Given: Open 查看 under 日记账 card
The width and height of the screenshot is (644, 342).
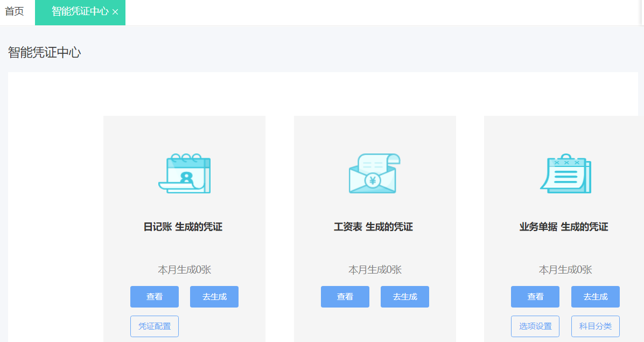Looking at the screenshot, I should tap(154, 296).
